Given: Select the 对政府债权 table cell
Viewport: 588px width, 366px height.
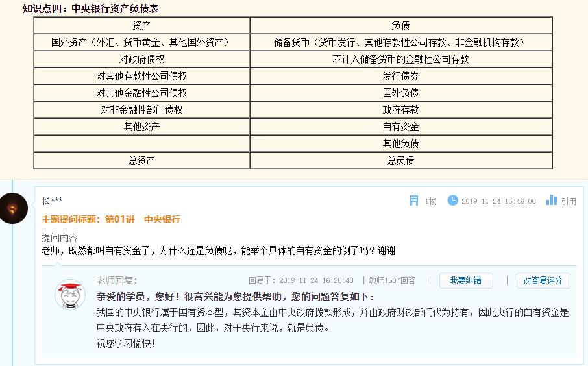Looking at the screenshot, I should [141, 59].
